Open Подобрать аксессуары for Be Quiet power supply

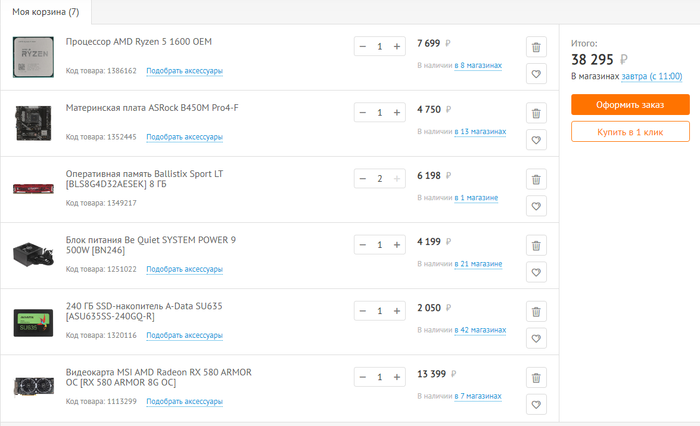click(184, 269)
